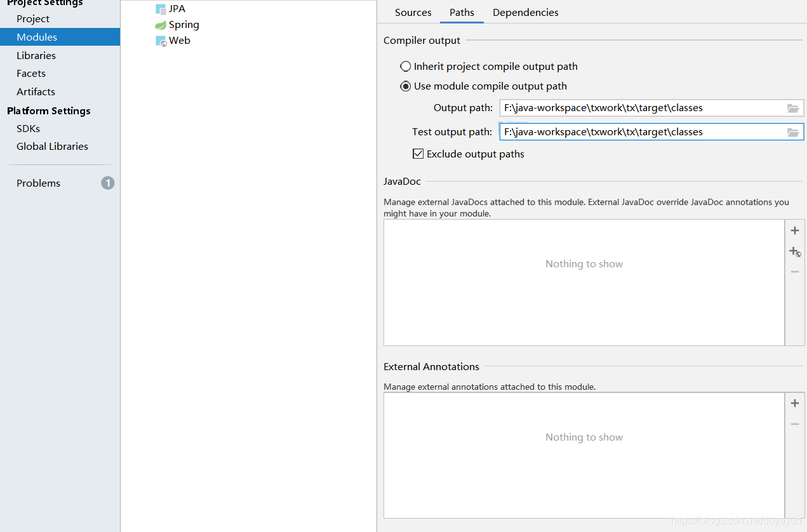Browse folder for Output path

[x=793, y=108]
